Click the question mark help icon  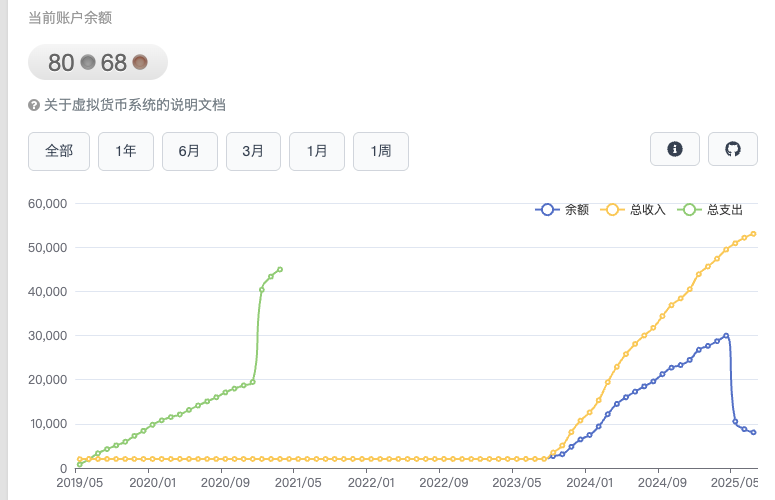(34, 105)
